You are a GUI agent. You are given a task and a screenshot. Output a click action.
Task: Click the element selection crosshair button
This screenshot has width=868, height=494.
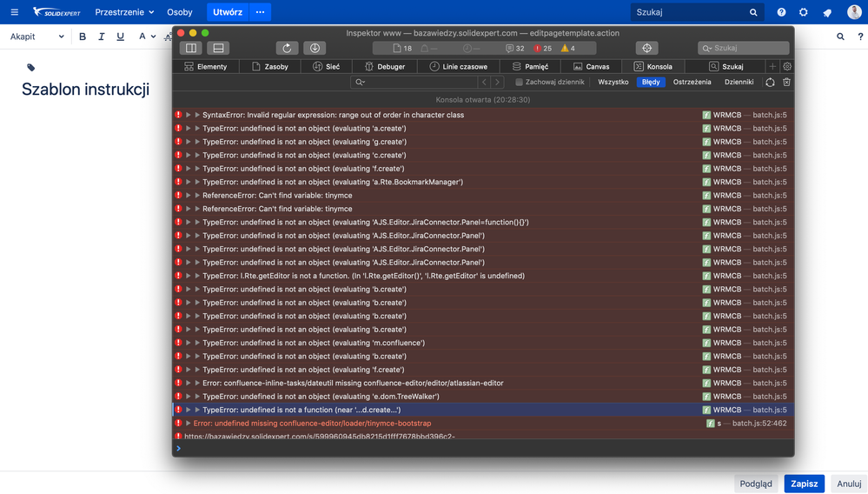646,48
